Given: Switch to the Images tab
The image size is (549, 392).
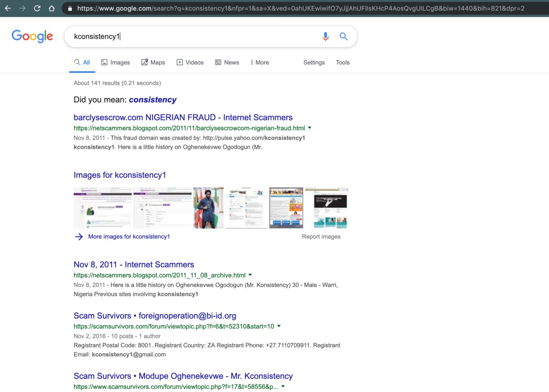Looking at the screenshot, I should (x=115, y=62).
